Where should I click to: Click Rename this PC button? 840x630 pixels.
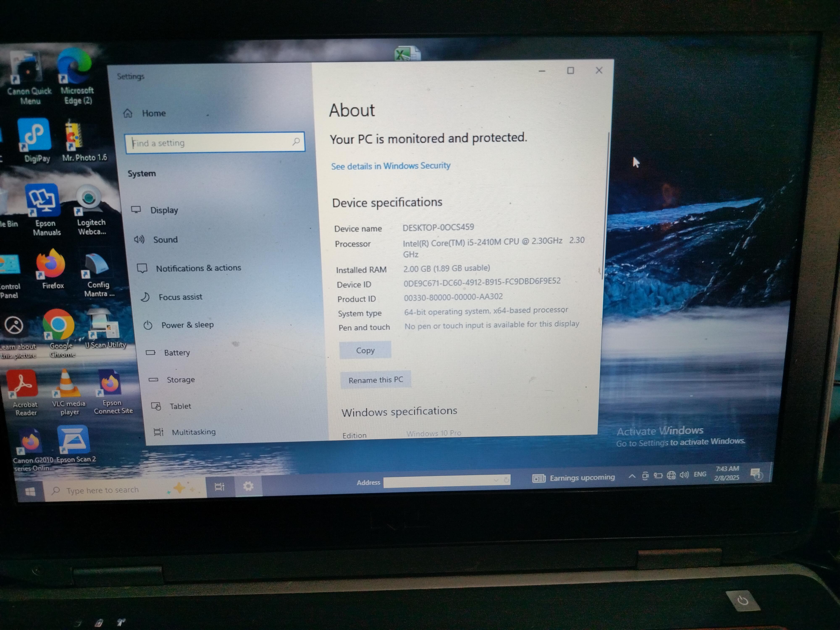click(x=376, y=380)
